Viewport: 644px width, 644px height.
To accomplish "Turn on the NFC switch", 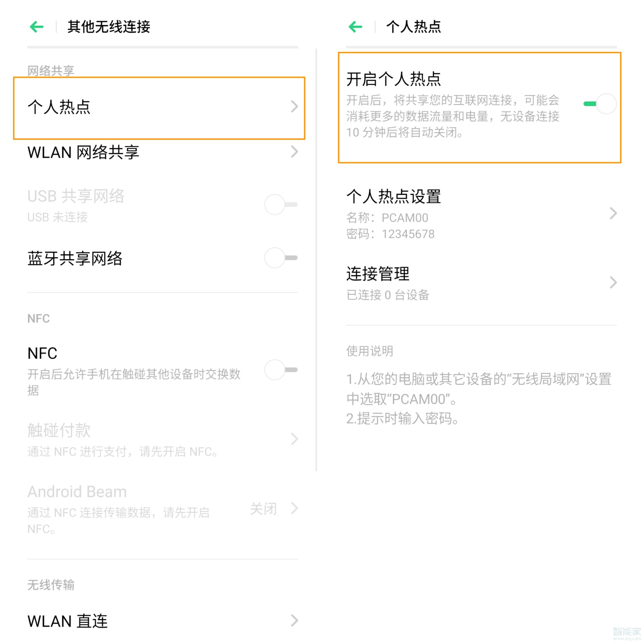I will 281,369.
